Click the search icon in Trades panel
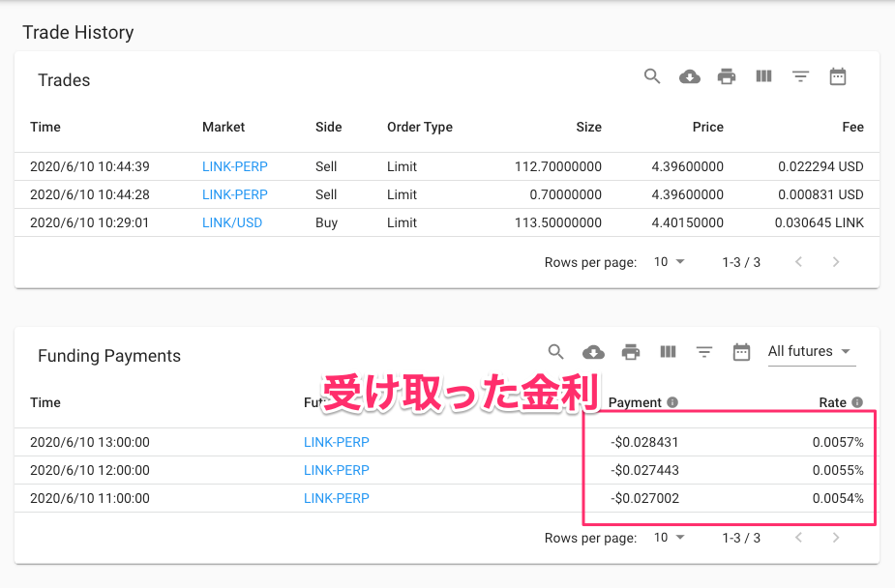 tap(652, 76)
